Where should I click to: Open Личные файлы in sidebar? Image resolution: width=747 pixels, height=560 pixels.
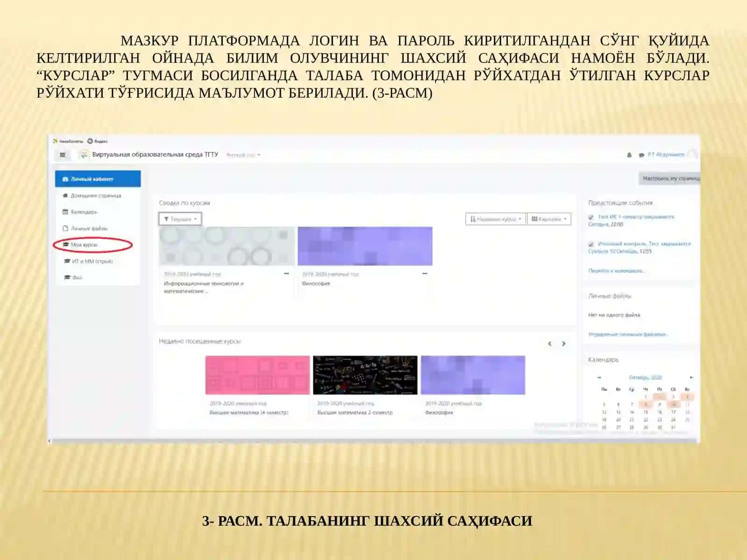coord(98,228)
